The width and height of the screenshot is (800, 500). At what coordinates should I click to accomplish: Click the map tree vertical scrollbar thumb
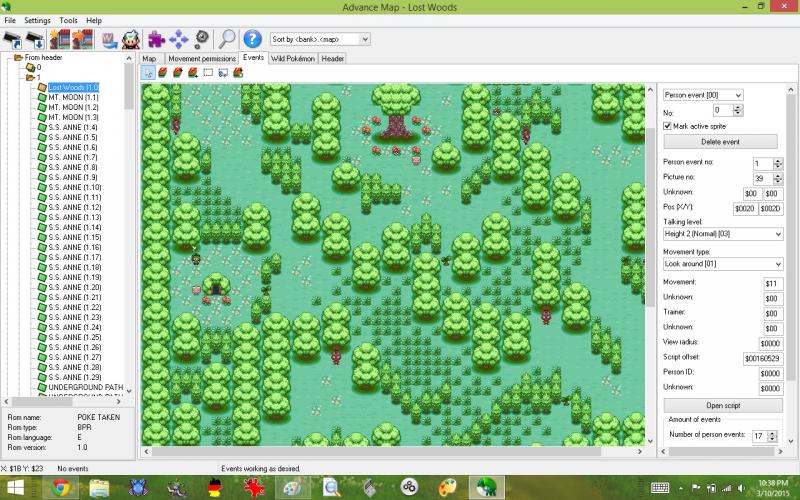click(x=129, y=85)
